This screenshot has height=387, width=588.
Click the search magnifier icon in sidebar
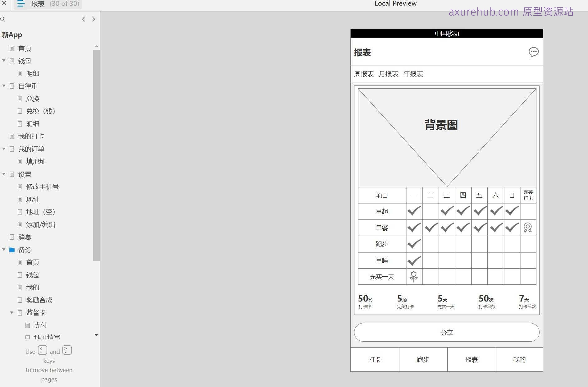3,19
